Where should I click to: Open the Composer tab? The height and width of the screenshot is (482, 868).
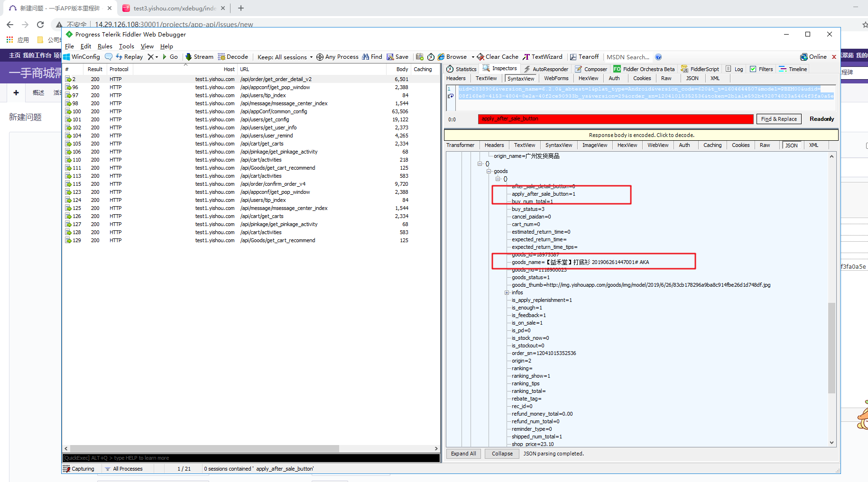[x=591, y=69]
